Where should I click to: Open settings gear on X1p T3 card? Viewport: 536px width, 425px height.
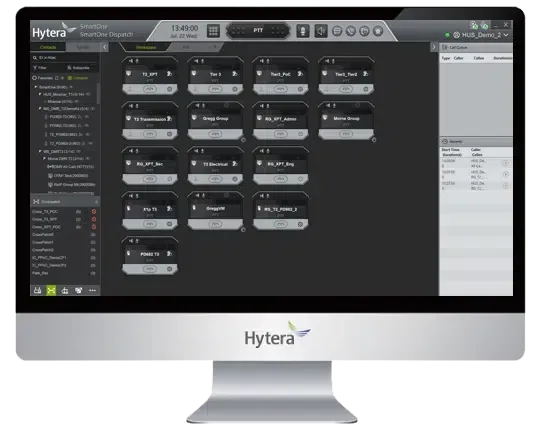tap(170, 224)
